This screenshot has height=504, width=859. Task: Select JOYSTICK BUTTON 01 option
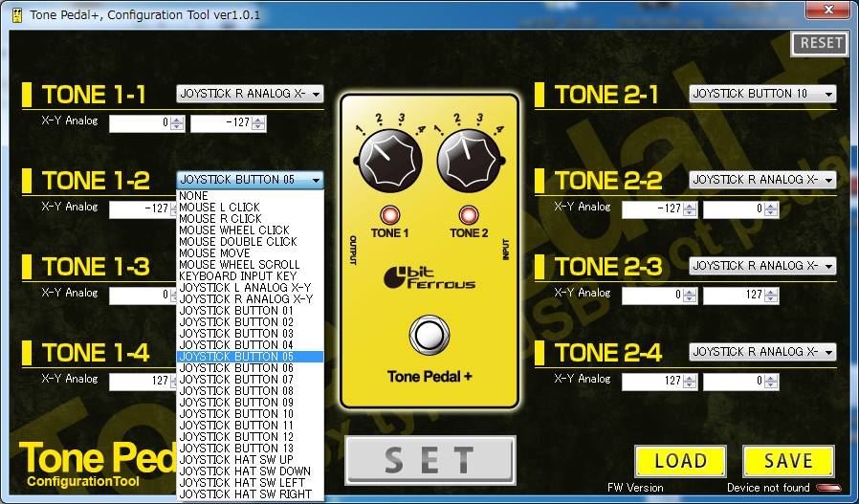click(x=250, y=311)
